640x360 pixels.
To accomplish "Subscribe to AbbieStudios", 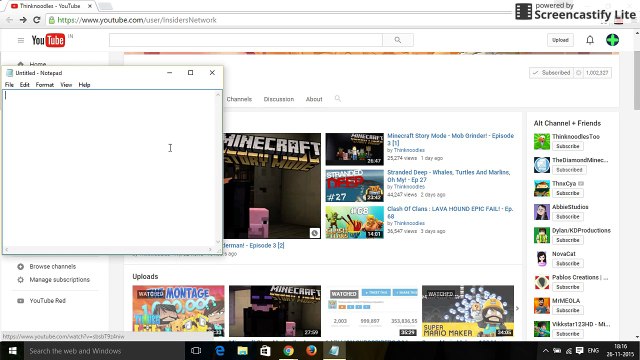I will (567, 217).
